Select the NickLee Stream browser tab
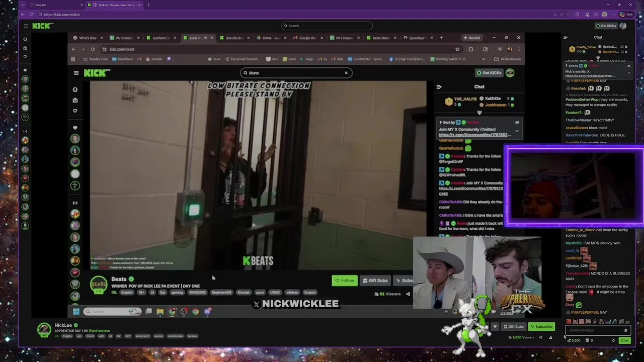This screenshot has height=362, width=644. click(x=114, y=5)
